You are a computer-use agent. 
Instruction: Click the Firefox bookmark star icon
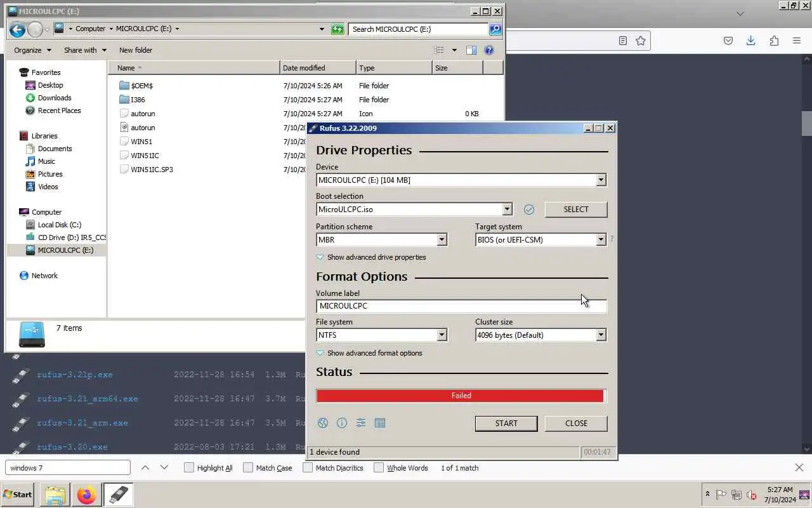(x=641, y=41)
